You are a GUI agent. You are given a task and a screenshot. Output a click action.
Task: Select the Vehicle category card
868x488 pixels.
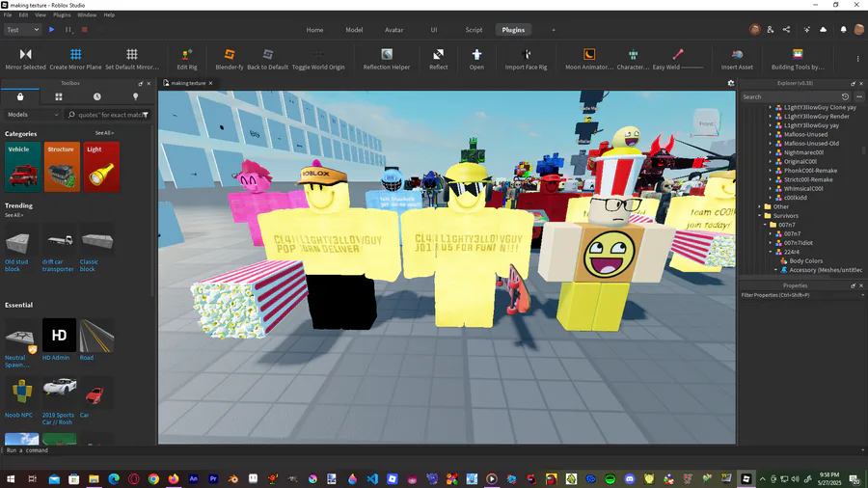[23, 167]
